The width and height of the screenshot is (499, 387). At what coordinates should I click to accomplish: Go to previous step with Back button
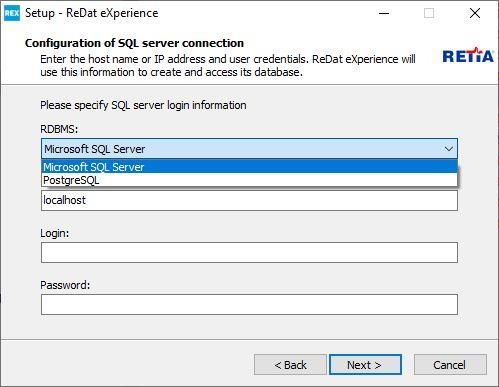coord(290,365)
